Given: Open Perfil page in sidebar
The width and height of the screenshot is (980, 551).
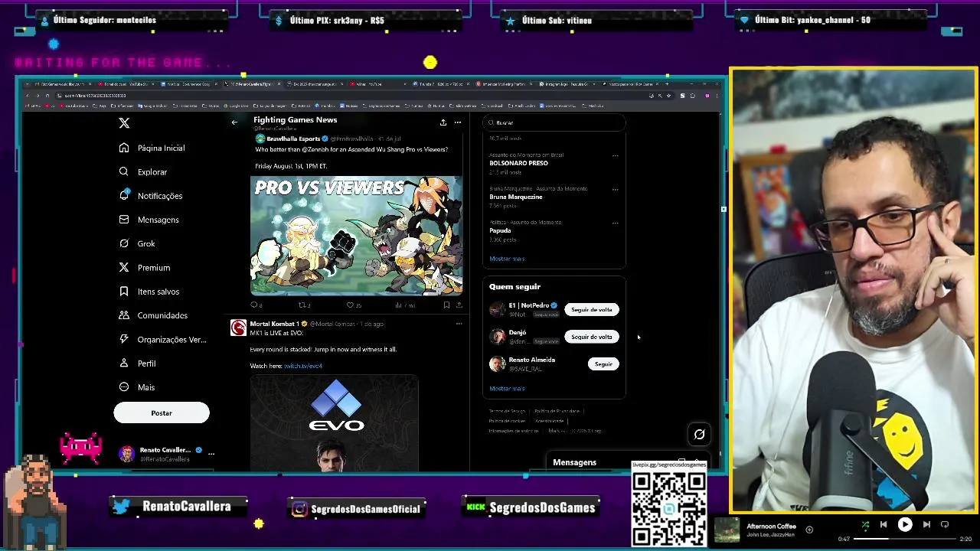Looking at the screenshot, I should click(x=138, y=364).
